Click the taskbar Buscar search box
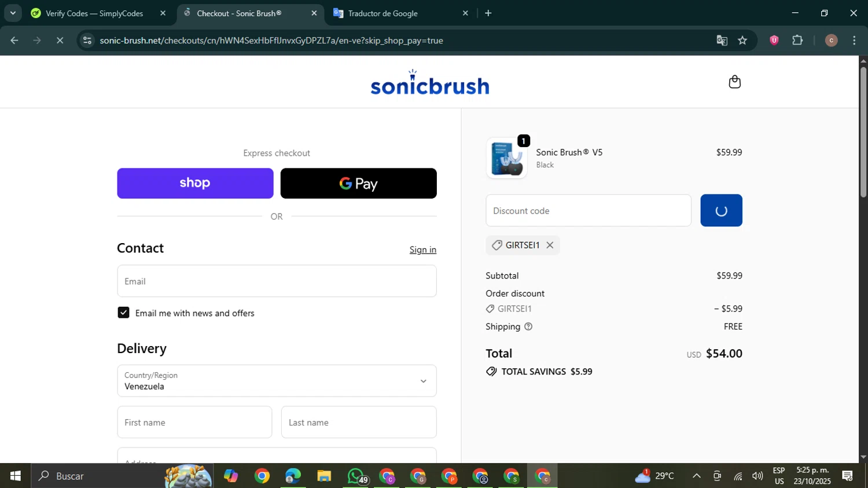Image resolution: width=868 pixels, height=488 pixels. (122, 476)
